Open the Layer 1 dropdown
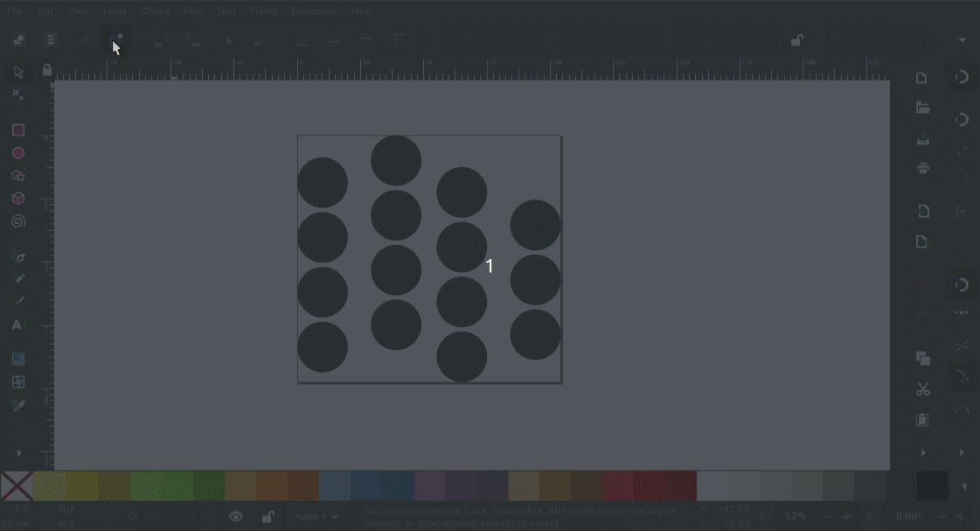Viewport: 980px width, 531px height. (x=316, y=517)
